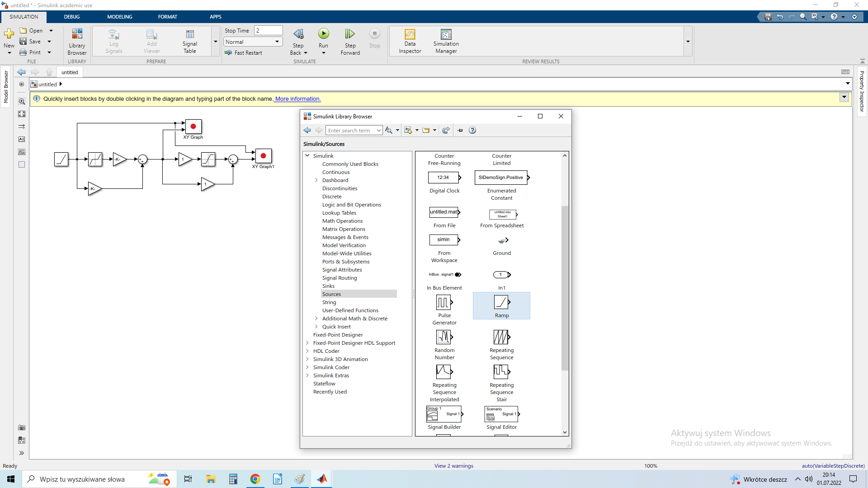The image size is (868, 488).
Task: Open the Library Browser from ribbon
Action: (x=77, y=41)
